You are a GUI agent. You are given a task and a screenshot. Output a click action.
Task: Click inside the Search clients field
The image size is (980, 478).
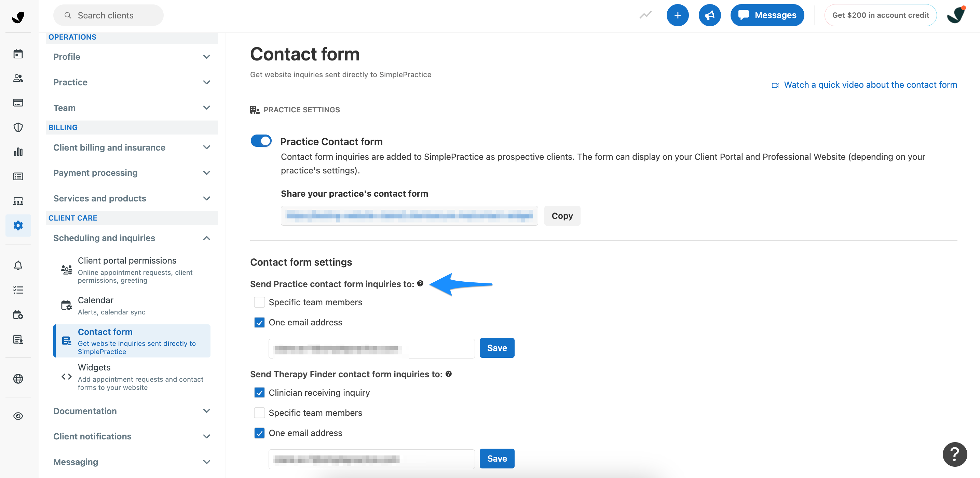[108, 15]
